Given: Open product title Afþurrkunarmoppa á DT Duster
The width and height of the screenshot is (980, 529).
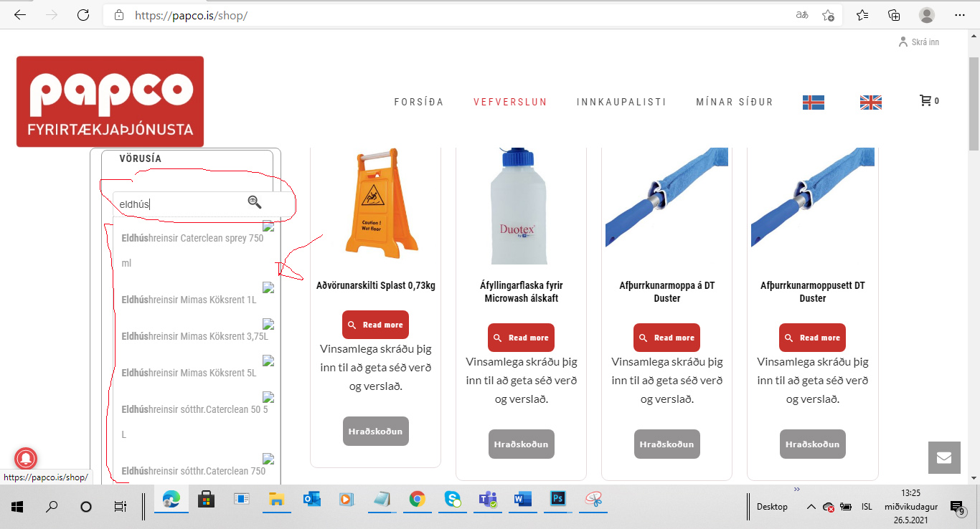Looking at the screenshot, I should tap(666, 292).
